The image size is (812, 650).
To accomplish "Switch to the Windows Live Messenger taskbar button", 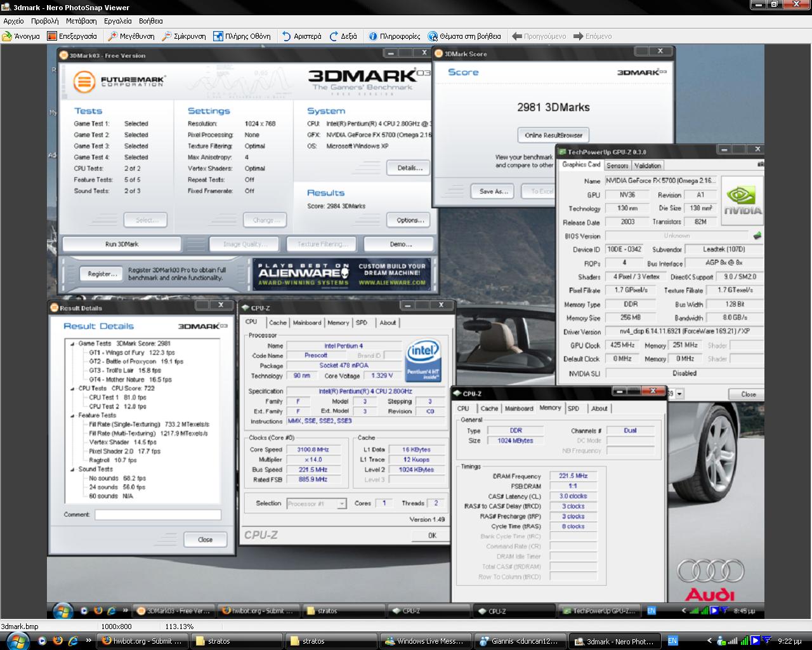I will 426,641.
